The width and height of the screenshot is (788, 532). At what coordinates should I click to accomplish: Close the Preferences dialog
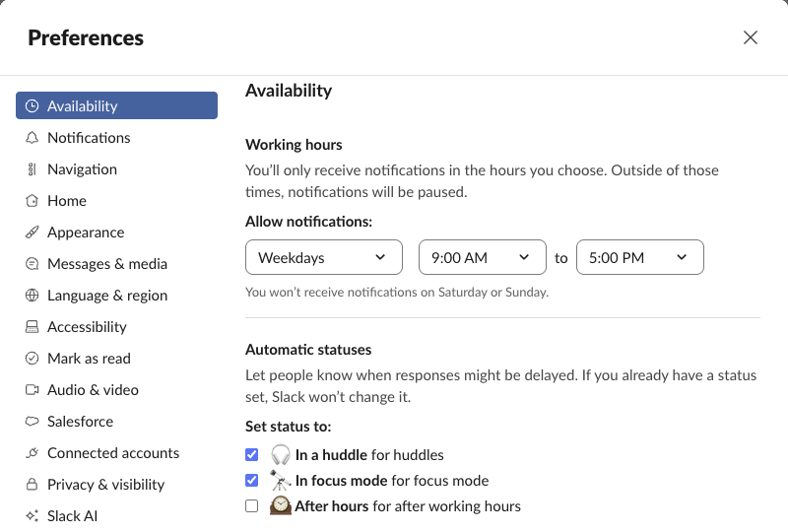(751, 37)
